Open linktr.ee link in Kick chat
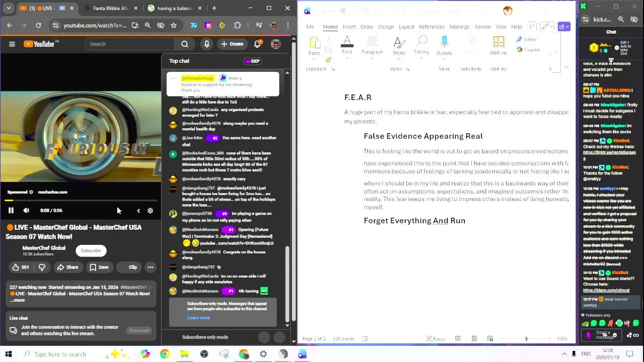The width and height of the screenshot is (644, 362). click(x=609, y=155)
